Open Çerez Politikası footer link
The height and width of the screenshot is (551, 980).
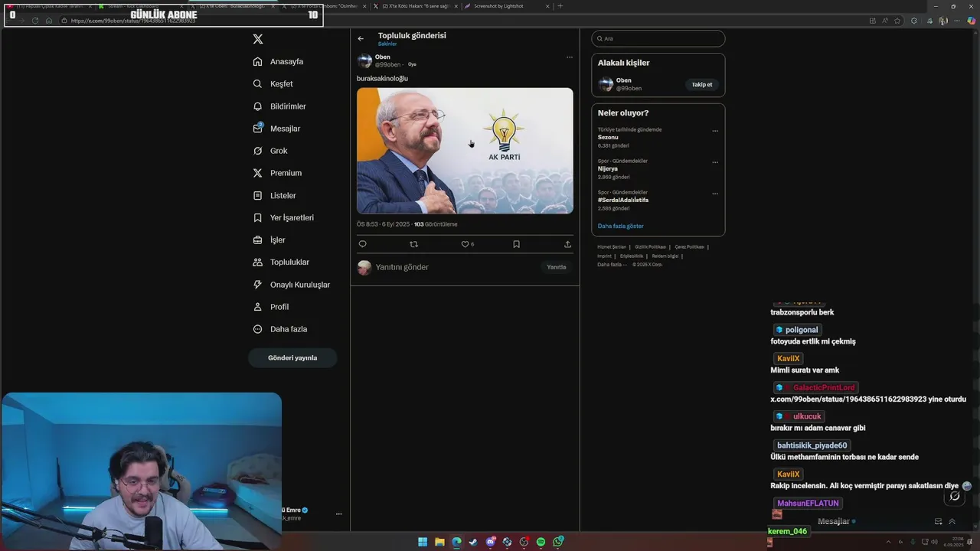pyautogui.click(x=690, y=247)
